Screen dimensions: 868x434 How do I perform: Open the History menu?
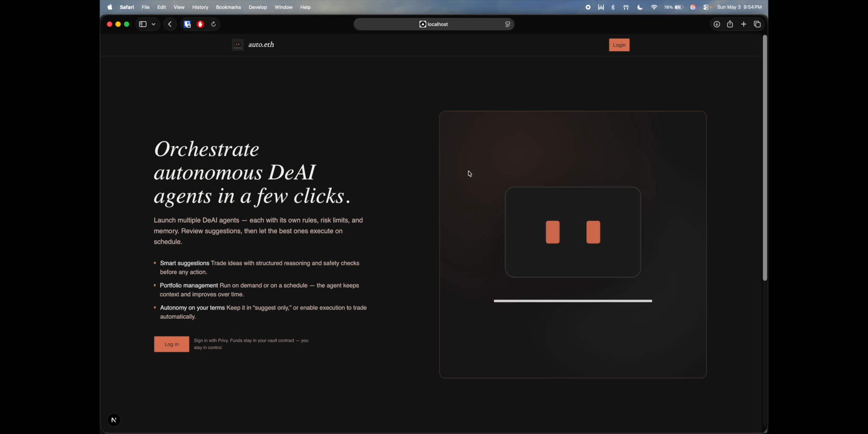pos(200,7)
